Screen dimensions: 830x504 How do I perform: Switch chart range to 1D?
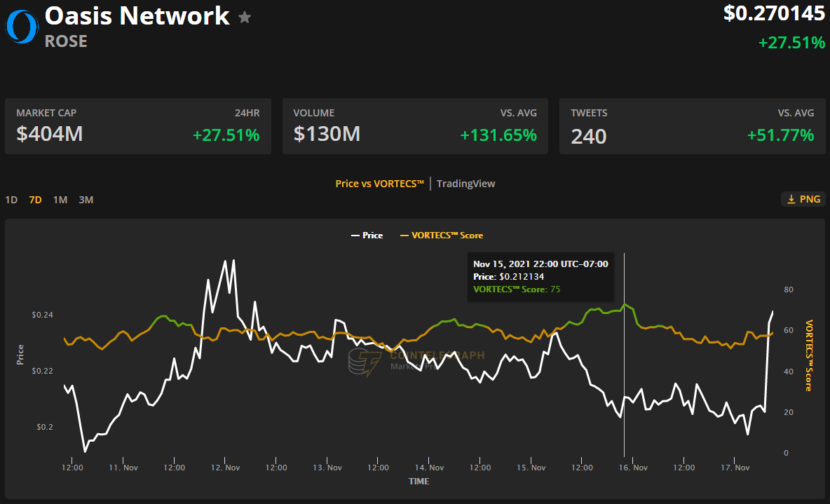click(11, 200)
